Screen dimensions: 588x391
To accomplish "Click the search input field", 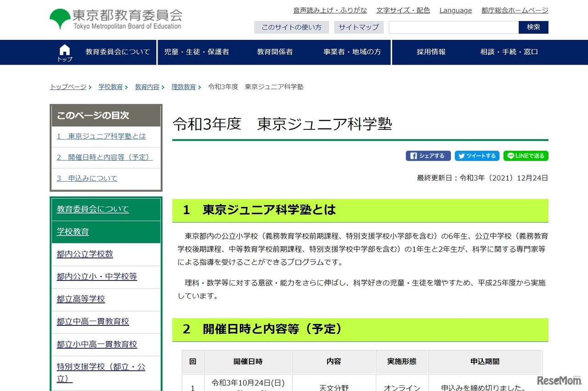I will (453, 27).
